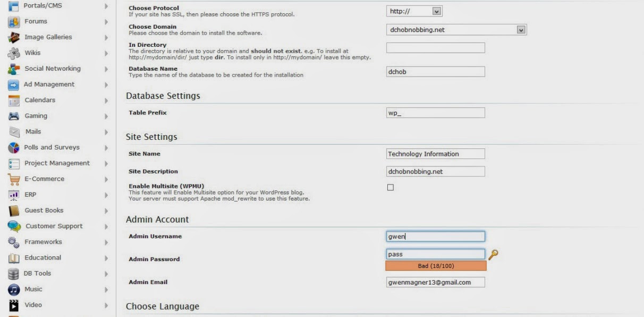Expand the Ad Management arrow

pos(106,85)
